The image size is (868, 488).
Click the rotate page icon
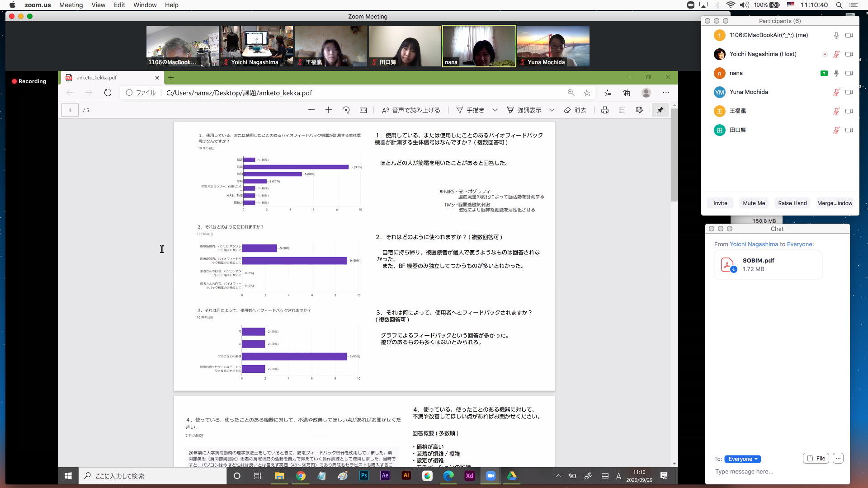[346, 110]
